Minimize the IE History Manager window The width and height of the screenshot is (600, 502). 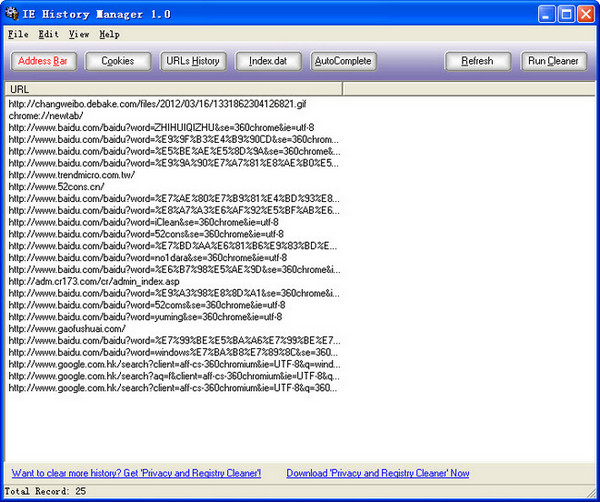point(546,14)
